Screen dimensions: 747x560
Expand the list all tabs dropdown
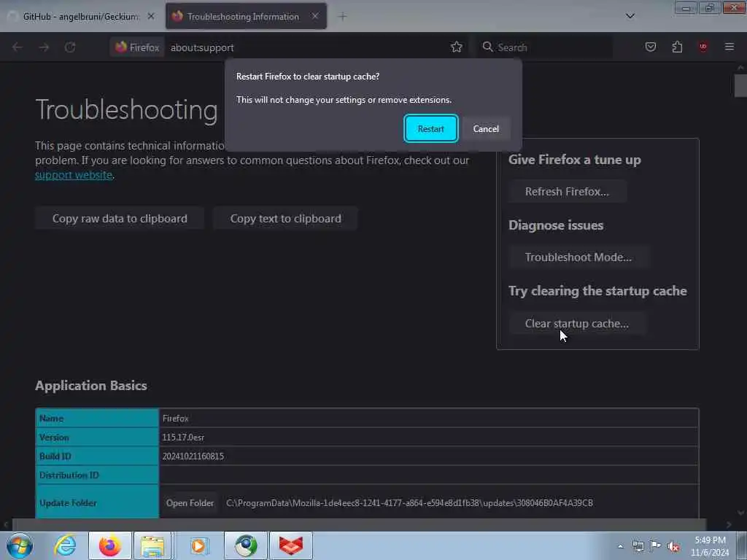coord(630,16)
